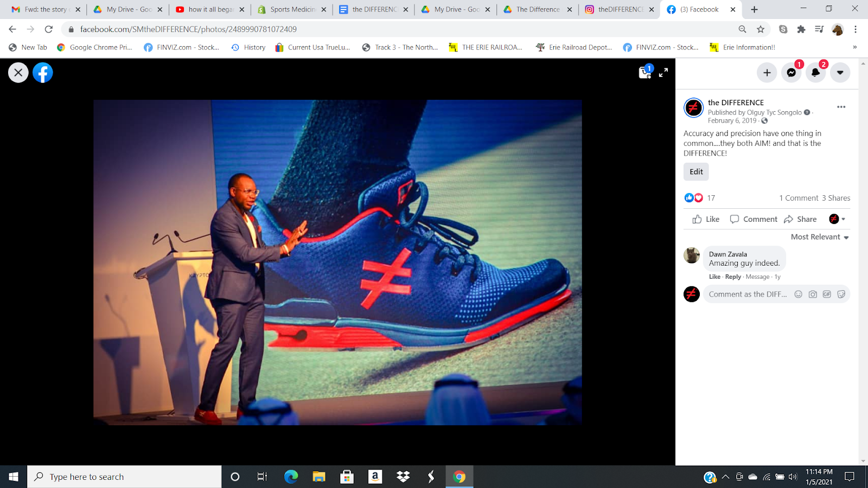Close the photo viewer with X button
The width and height of the screenshot is (868, 488).
tap(18, 73)
